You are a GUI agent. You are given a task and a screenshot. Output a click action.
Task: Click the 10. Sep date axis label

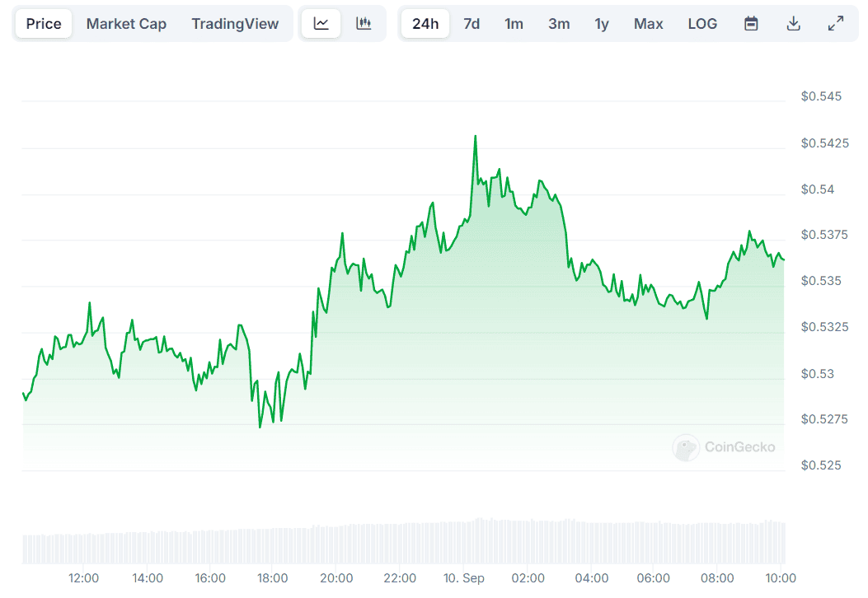click(x=464, y=578)
